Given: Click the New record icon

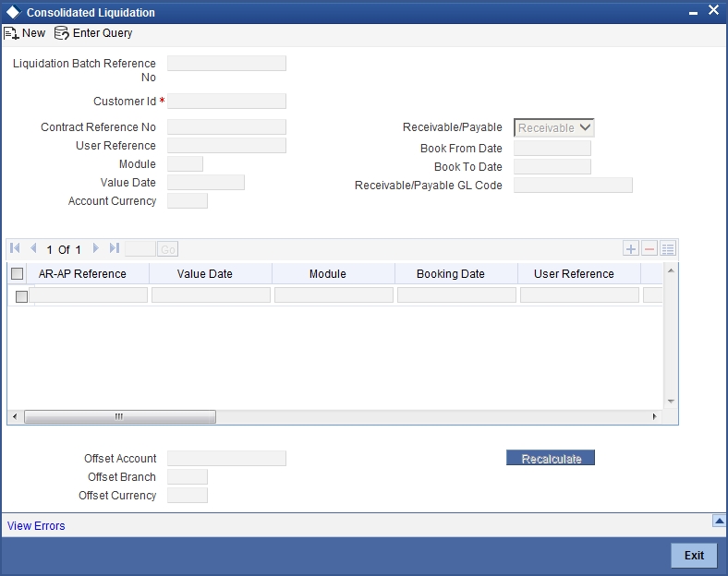Looking at the screenshot, I should pyautogui.click(x=11, y=33).
